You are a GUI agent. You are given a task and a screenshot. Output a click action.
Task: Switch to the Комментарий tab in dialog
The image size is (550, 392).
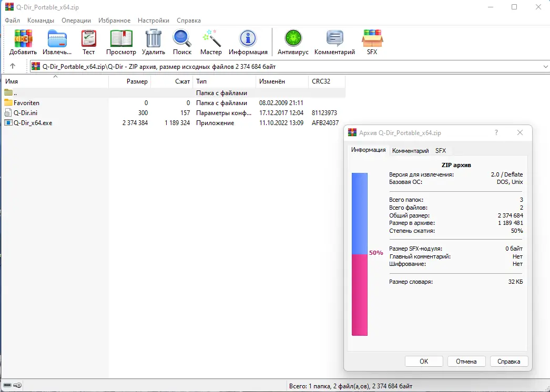click(410, 151)
